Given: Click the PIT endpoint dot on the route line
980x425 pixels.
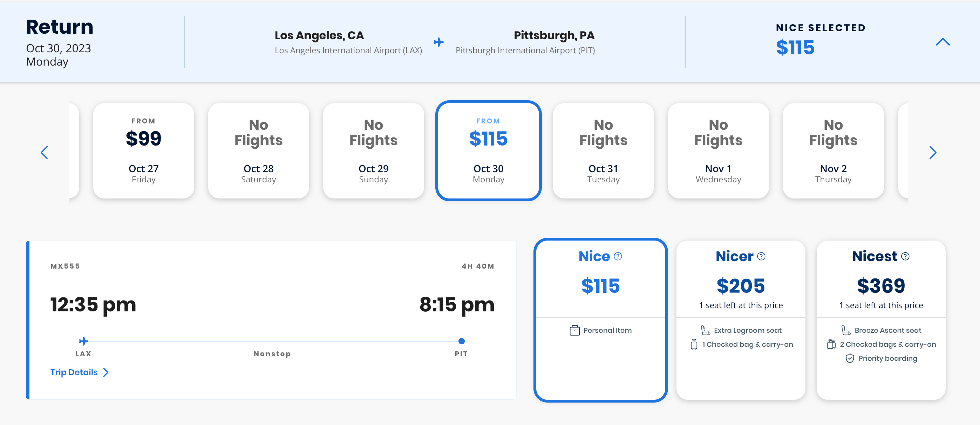Looking at the screenshot, I should click(x=461, y=341).
